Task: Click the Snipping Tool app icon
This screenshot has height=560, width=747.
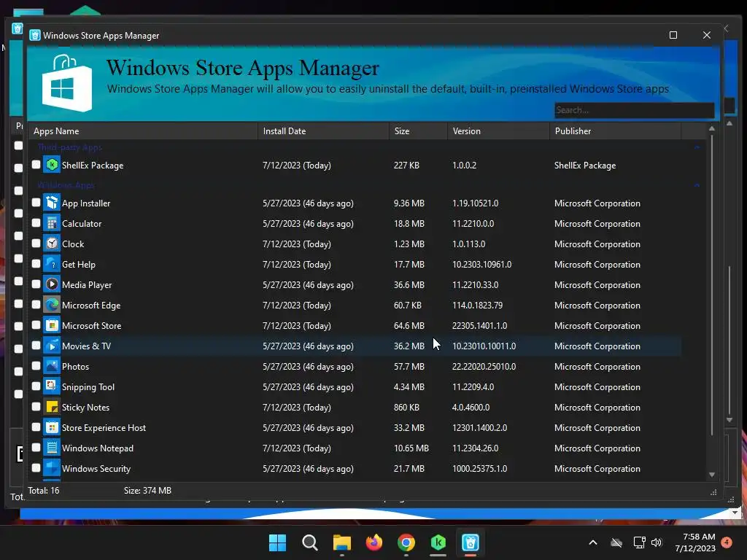Action: [52, 386]
